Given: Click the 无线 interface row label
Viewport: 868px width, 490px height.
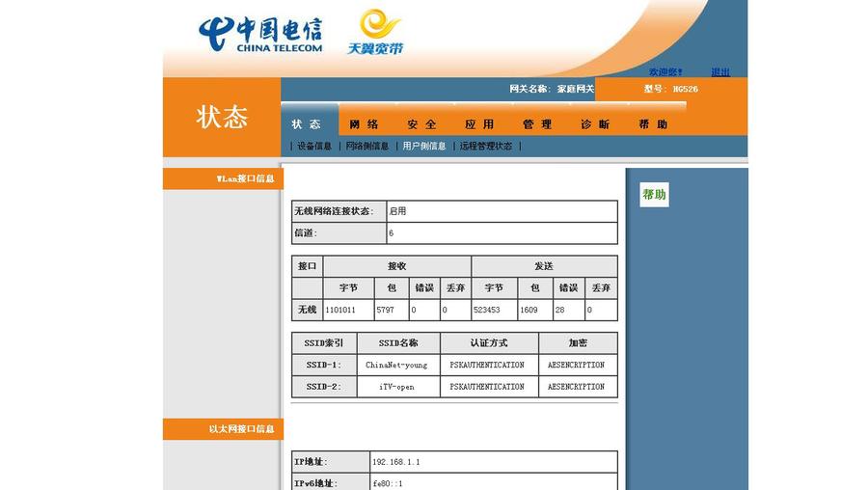Looking at the screenshot, I should 308,310.
